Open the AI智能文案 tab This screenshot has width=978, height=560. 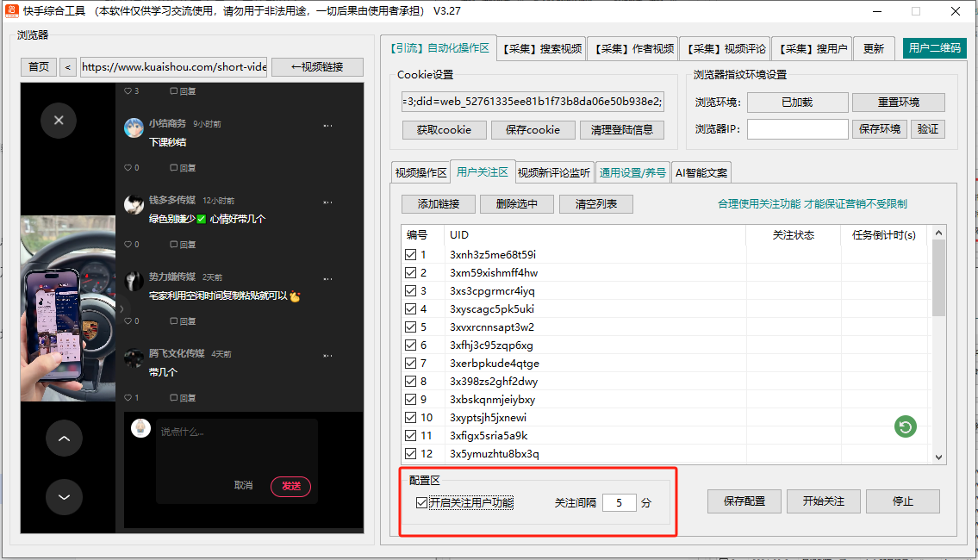(701, 172)
